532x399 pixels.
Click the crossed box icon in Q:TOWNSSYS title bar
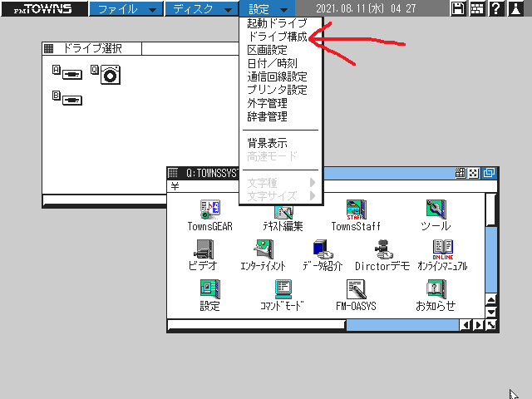tap(474, 173)
